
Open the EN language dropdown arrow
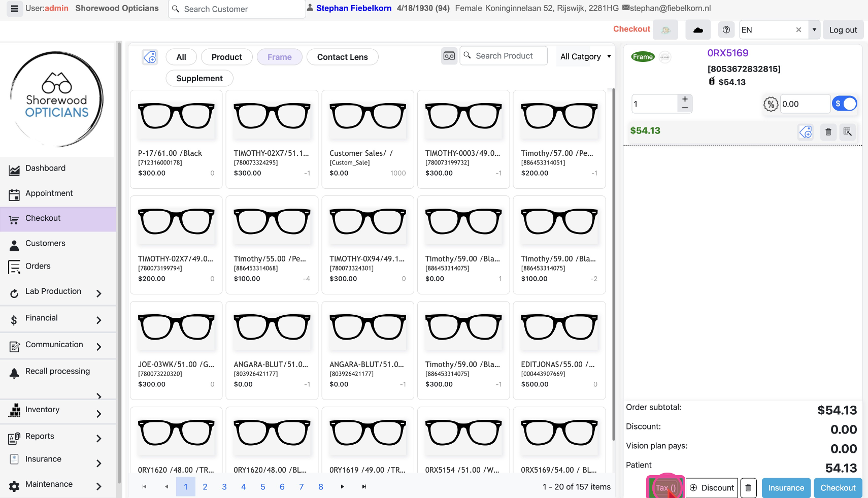[x=814, y=30]
